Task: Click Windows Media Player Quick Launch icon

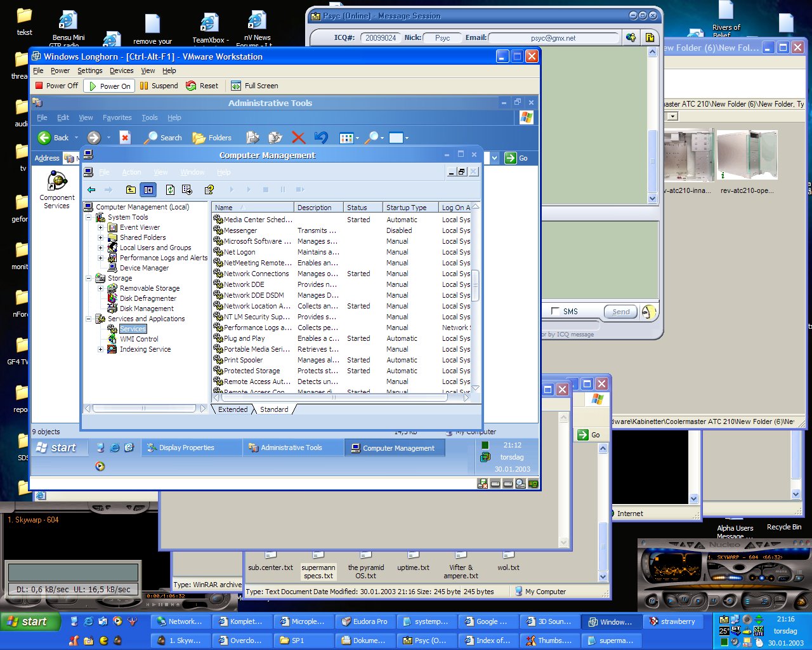Action: (x=117, y=621)
